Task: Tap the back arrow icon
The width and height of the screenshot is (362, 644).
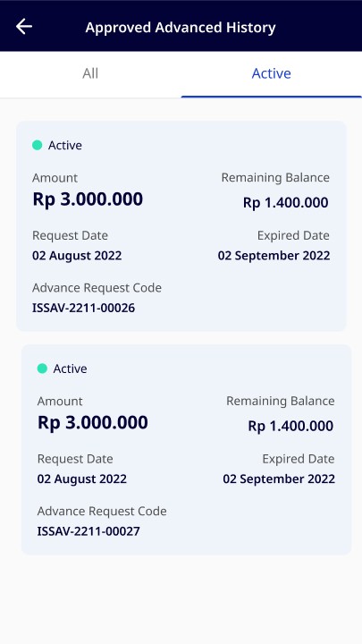Action: [24, 27]
